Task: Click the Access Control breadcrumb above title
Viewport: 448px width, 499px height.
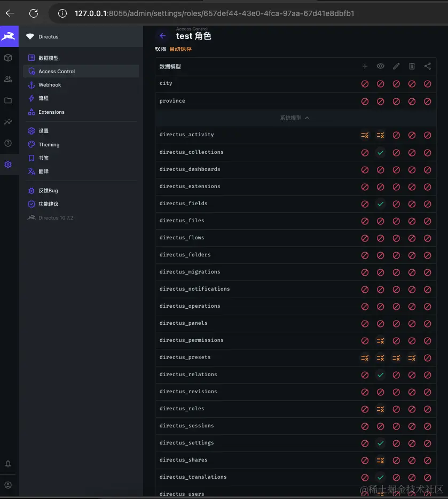Action: click(x=192, y=29)
